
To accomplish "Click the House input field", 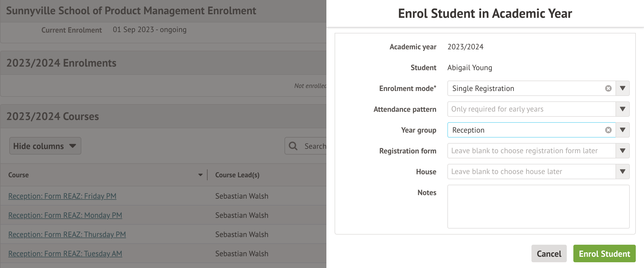I will point(531,172).
